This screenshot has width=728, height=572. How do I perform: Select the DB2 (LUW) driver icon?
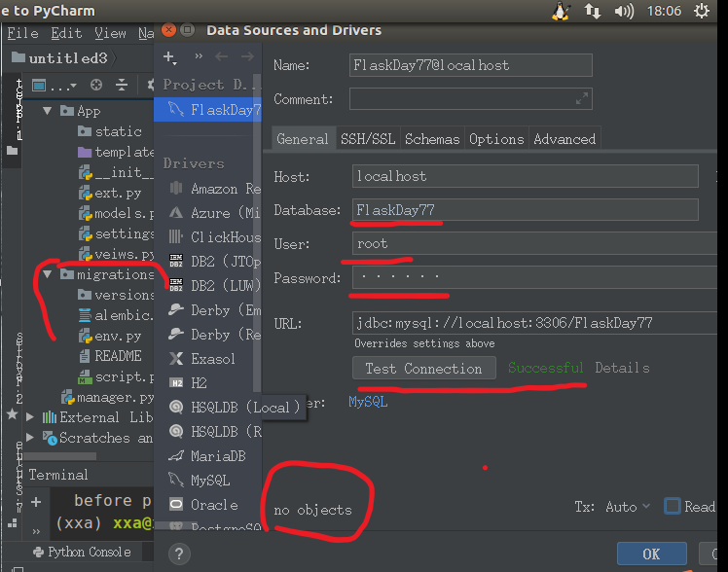[x=176, y=285]
